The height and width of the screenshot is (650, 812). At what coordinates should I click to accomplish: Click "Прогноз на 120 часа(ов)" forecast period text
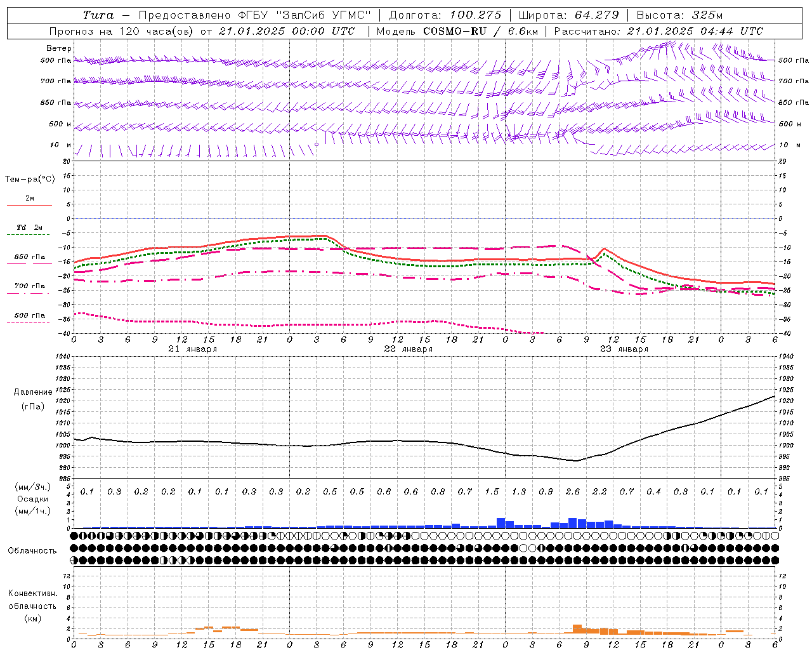click(x=121, y=31)
